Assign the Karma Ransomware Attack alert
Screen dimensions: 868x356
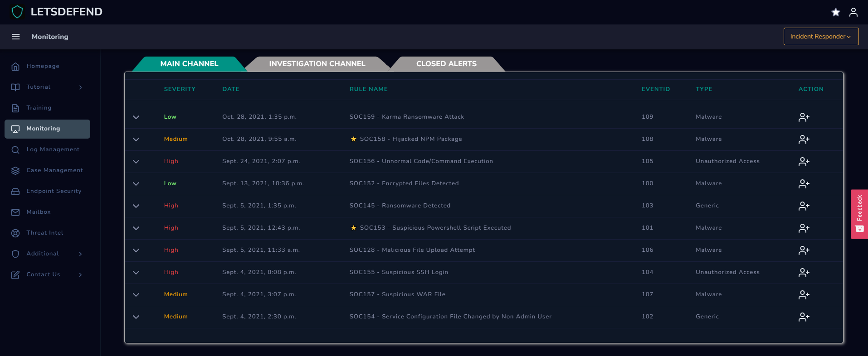(804, 117)
